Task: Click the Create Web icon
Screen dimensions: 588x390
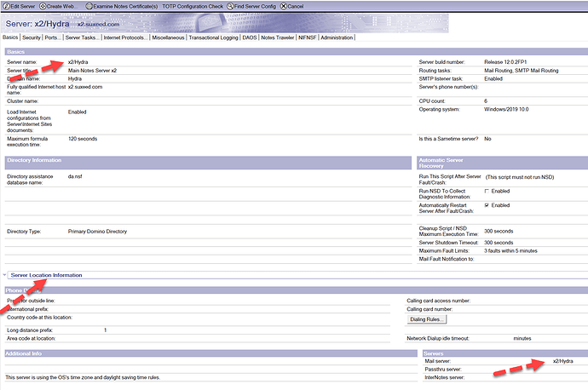Action: coord(43,6)
